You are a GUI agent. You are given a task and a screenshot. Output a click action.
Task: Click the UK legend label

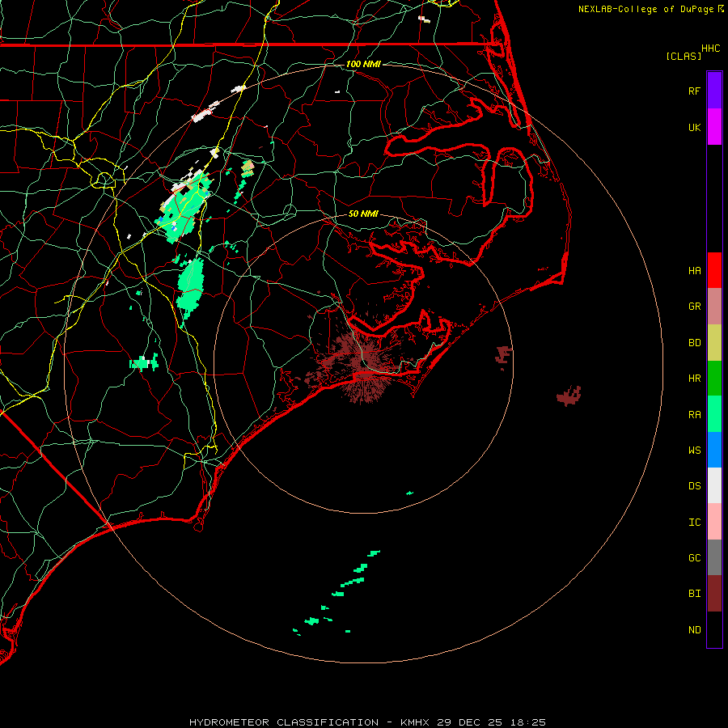694,127
